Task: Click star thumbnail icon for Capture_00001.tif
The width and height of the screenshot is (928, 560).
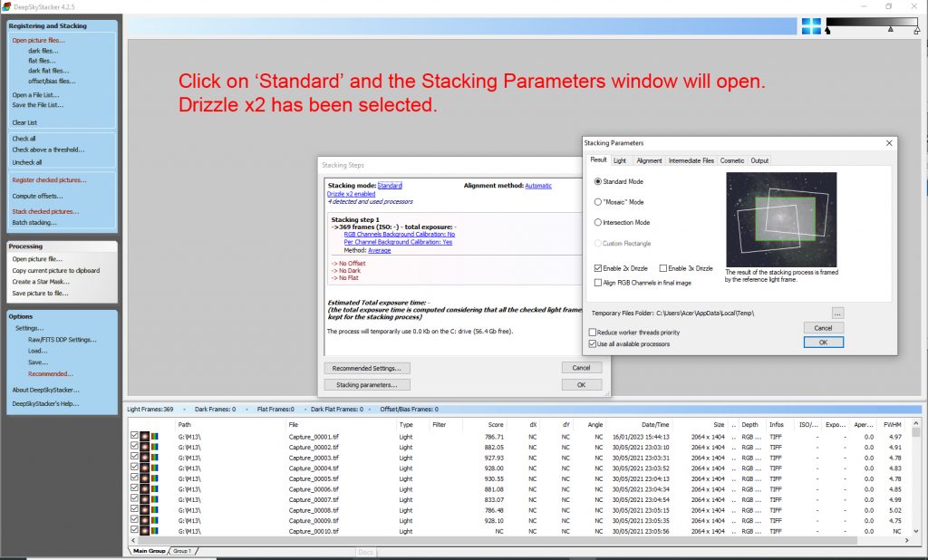Action: tap(144, 437)
